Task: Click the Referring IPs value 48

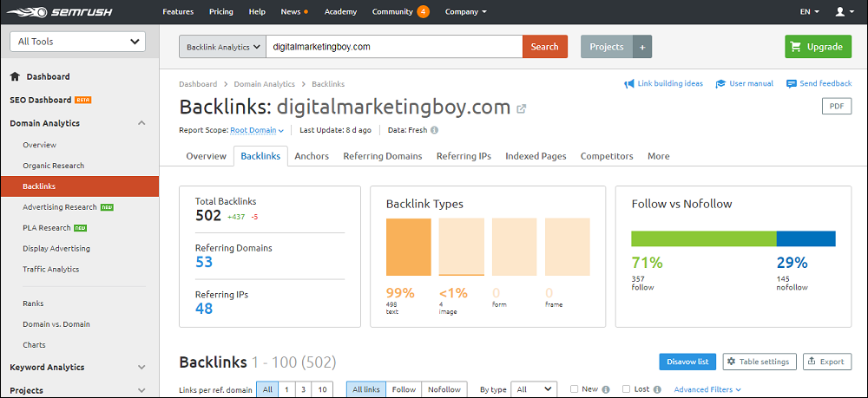Action: pos(204,309)
